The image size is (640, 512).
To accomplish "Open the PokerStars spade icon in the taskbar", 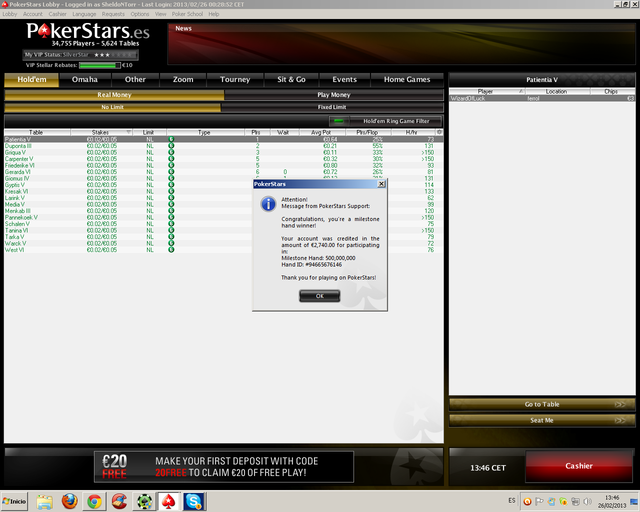I will tap(169, 501).
